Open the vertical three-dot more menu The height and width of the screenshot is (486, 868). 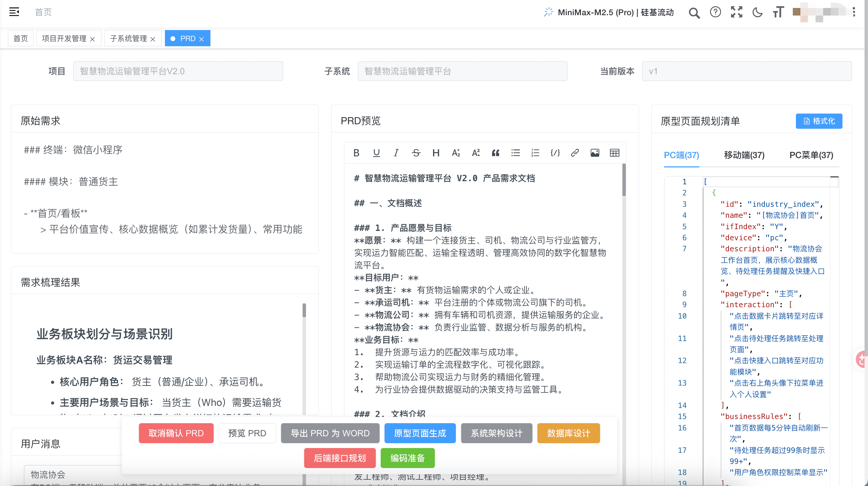pyautogui.click(x=854, y=12)
